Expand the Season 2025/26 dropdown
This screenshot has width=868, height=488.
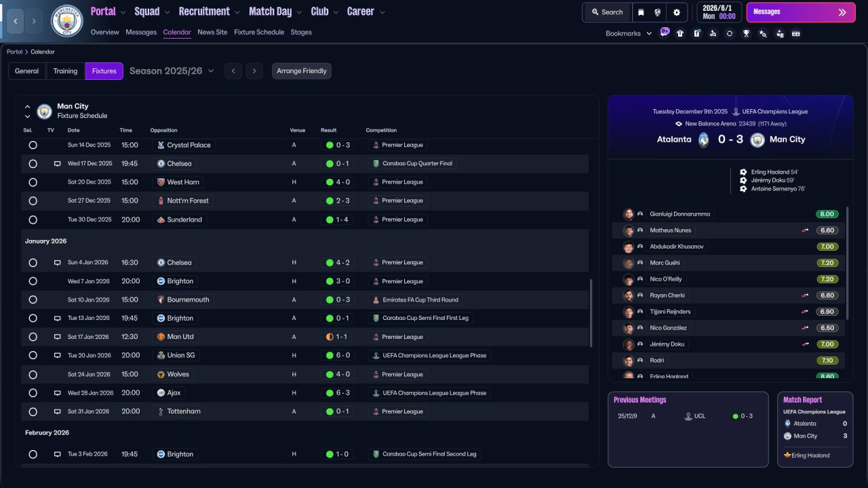[172, 71]
